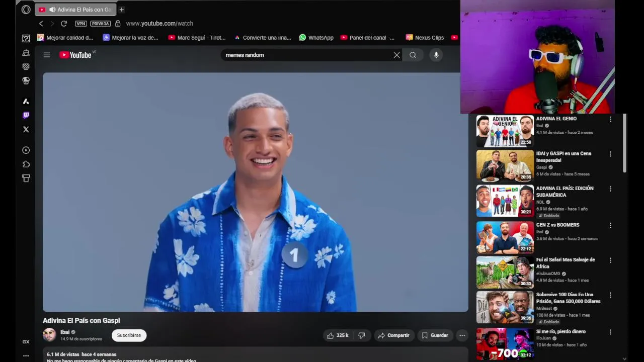
Task: Open the GX Control sidebar panel
Action: coord(26,66)
